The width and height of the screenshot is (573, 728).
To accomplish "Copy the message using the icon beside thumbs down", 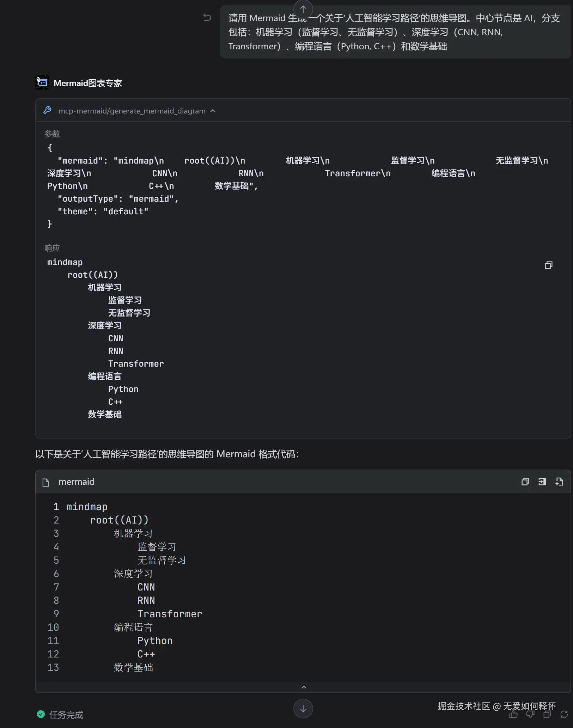I will pos(547,714).
